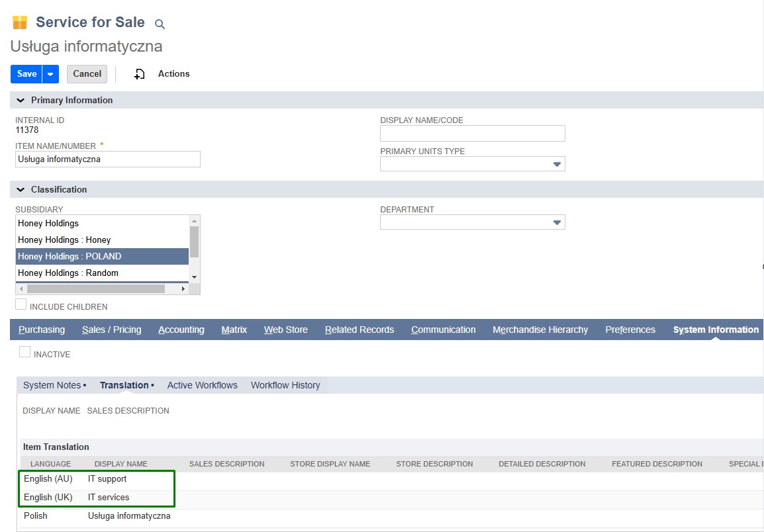Switch to the Sales / Pricing tab
Image resolution: width=764 pixels, height=532 pixels.
111,330
